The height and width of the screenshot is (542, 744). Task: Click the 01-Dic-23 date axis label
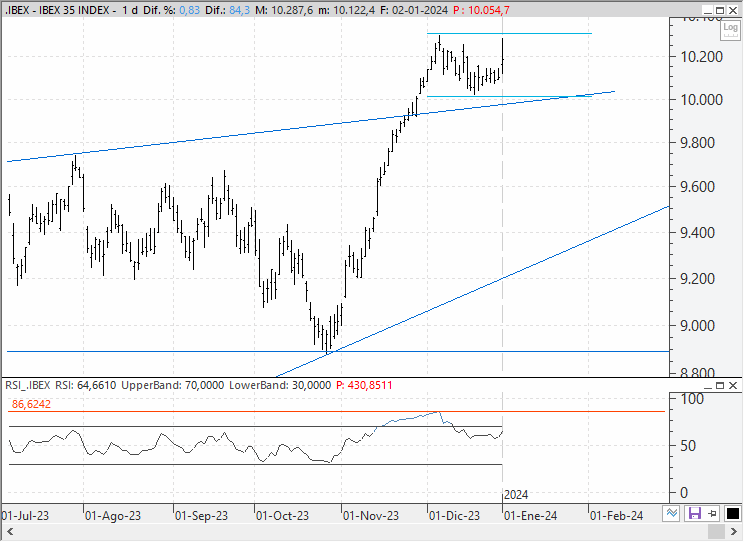[x=455, y=516]
